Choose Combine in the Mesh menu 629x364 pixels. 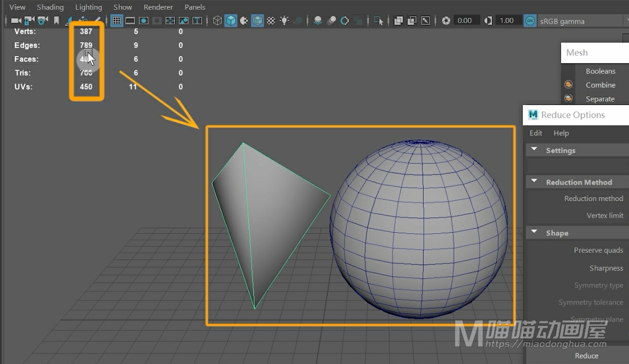[600, 85]
